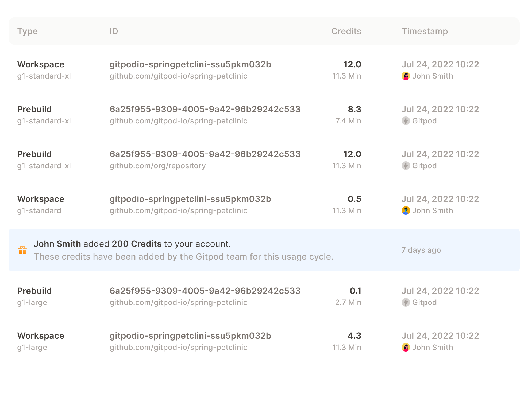Viewport: 532px width, 406px height.
Task: Select the 0.5 credits value
Action: 354,199
